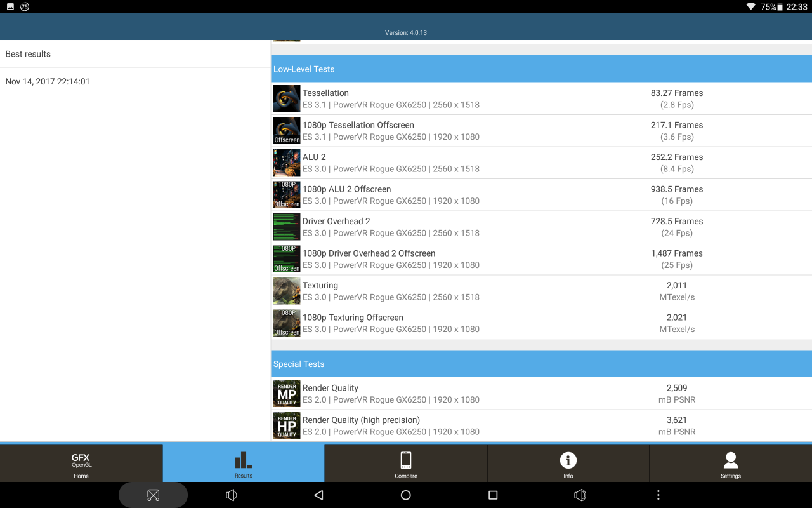Image resolution: width=812 pixels, height=508 pixels.
Task: Open Render Quality (high precision) title
Action: point(361,420)
